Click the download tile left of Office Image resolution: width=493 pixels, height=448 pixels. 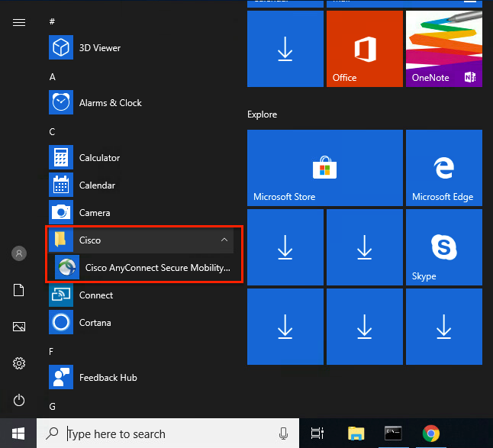[x=285, y=49]
